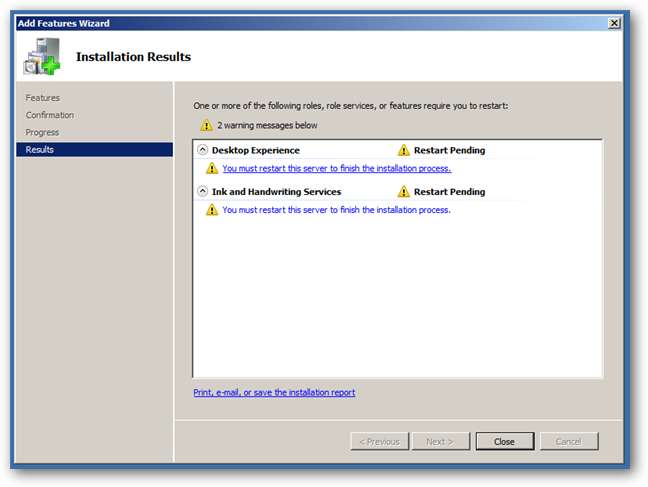Click warning icon before Desktop Experience restart link
The height and width of the screenshot is (487, 648).
[x=212, y=168]
